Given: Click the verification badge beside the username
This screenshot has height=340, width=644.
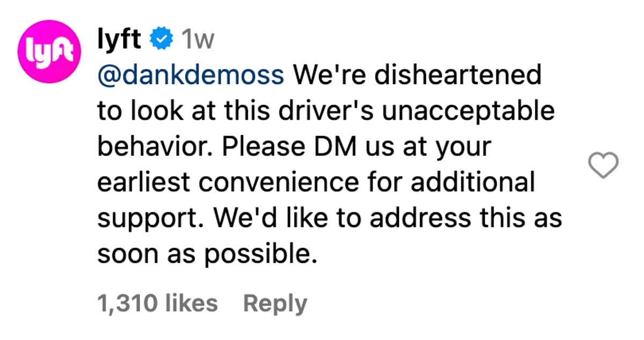Looking at the screenshot, I should point(160,38).
